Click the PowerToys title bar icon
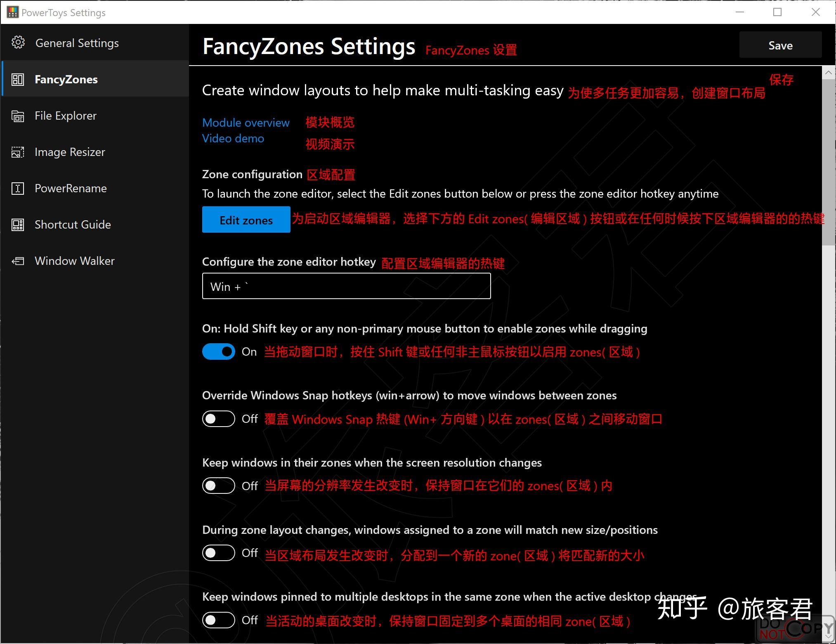This screenshot has width=836, height=644. pyautogui.click(x=12, y=12)
